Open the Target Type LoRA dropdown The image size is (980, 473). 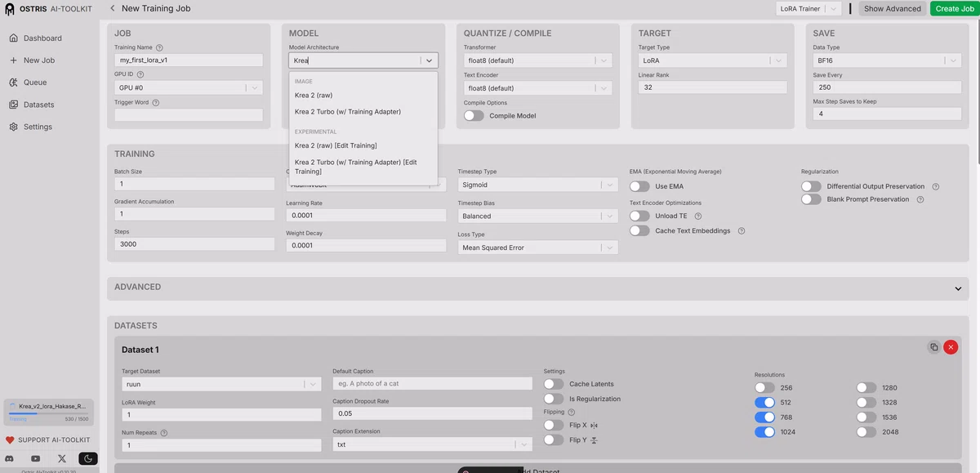pyautogui.click(x=712, y=60)
